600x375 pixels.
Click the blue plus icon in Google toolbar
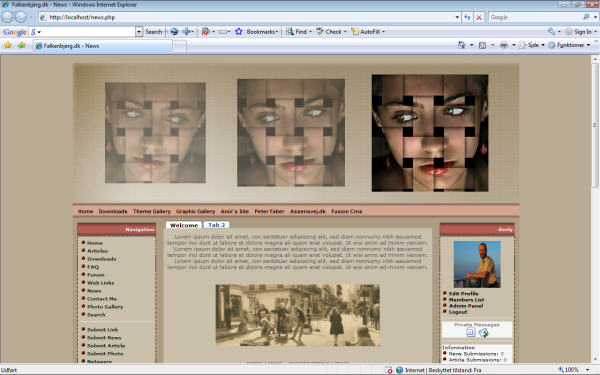point(186,31)
